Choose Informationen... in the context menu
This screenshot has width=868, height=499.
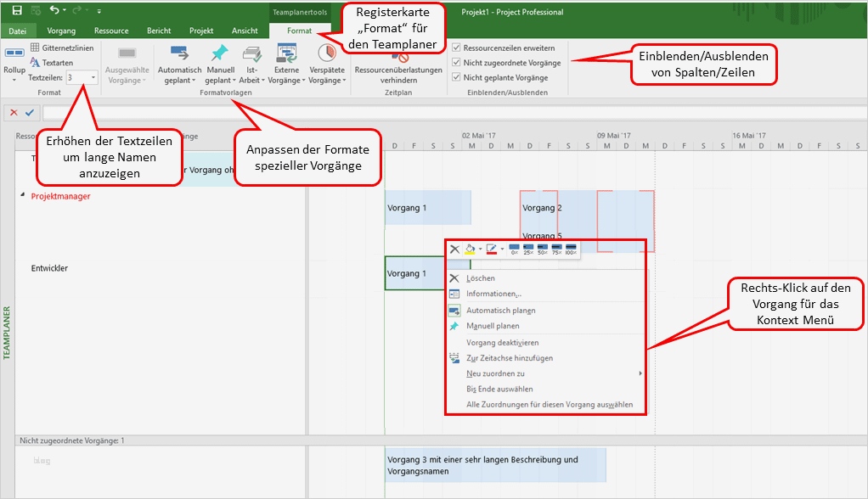click(x=546, y=294)
